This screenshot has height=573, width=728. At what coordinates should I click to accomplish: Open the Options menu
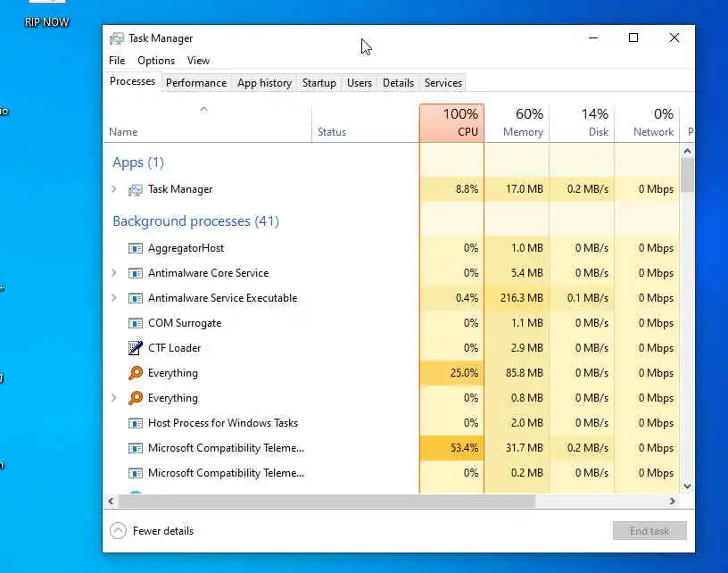pos(156,61)
